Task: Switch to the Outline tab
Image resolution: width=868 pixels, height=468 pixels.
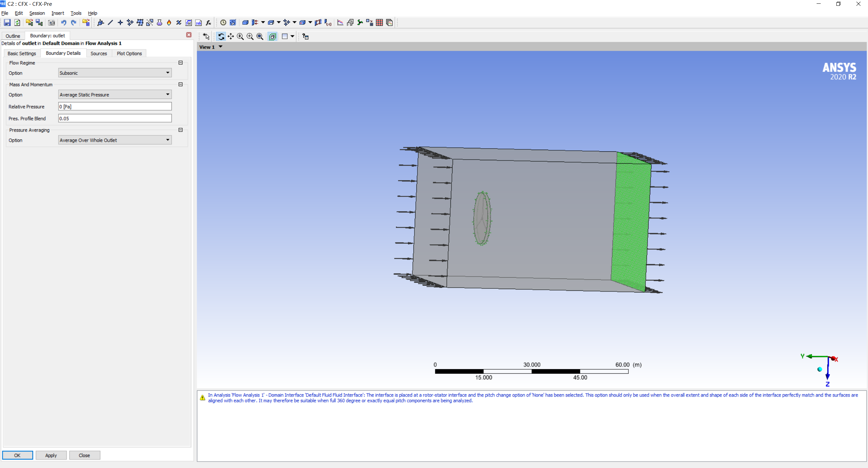Action: (13, 36)
